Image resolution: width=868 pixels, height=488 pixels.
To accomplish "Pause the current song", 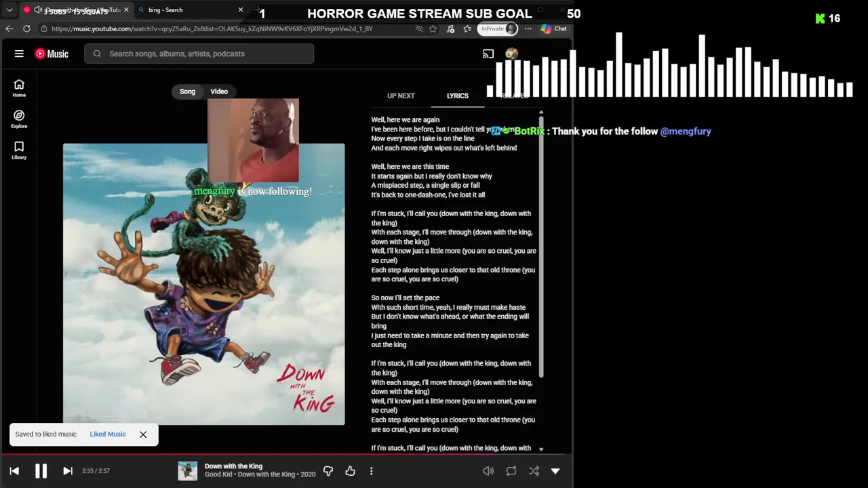I will (x=41, y=471).
